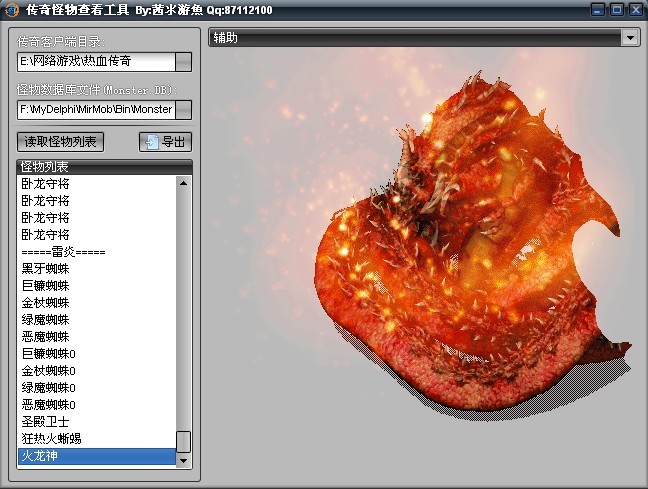Open browse button beside the 传奇客户端目录 path
Image resolution: width=648 pixels, height=489 pixels.
[x=183, y=62]
